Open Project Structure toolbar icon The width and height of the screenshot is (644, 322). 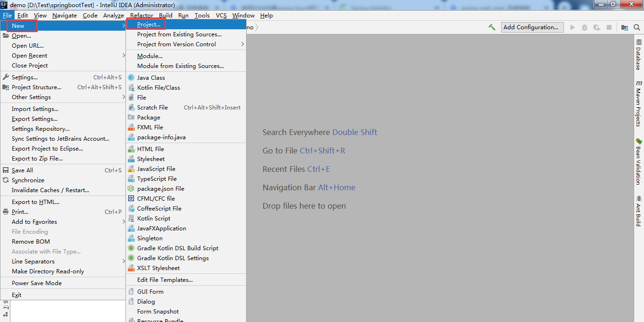point(625,27)
